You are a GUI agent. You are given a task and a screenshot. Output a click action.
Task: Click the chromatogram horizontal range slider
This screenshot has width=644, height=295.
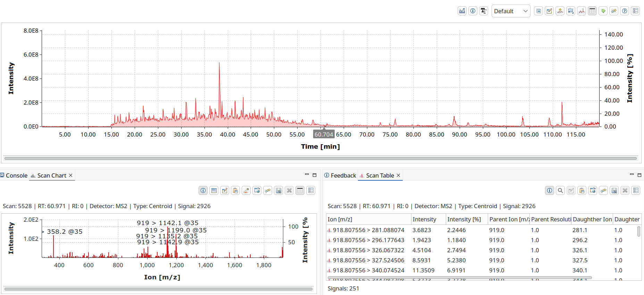pos(320,158)
